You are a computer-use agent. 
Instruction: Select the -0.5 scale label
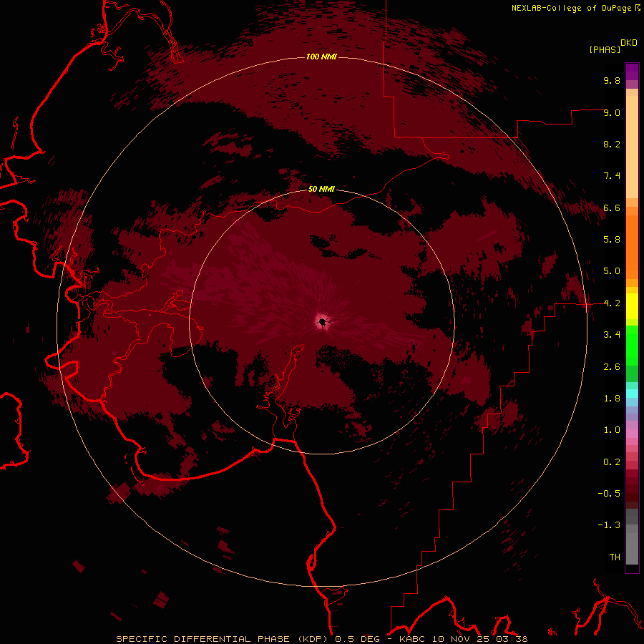(x=609, y=493)
